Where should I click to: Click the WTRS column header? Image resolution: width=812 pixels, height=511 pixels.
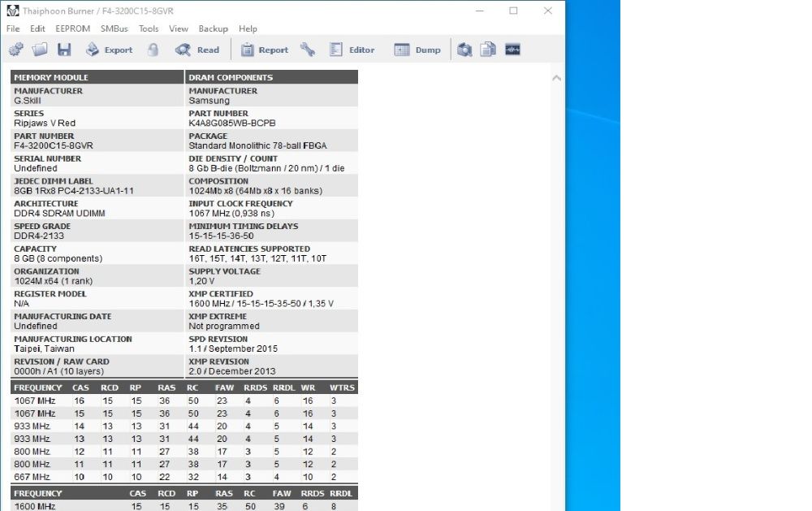click(x=343, y=388)
